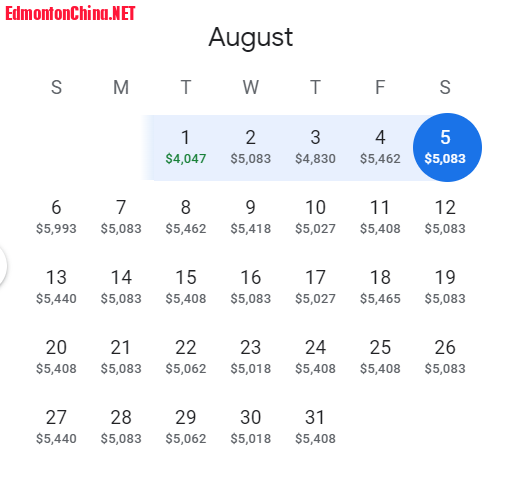Choose August 12 on Saturday column

445,217
